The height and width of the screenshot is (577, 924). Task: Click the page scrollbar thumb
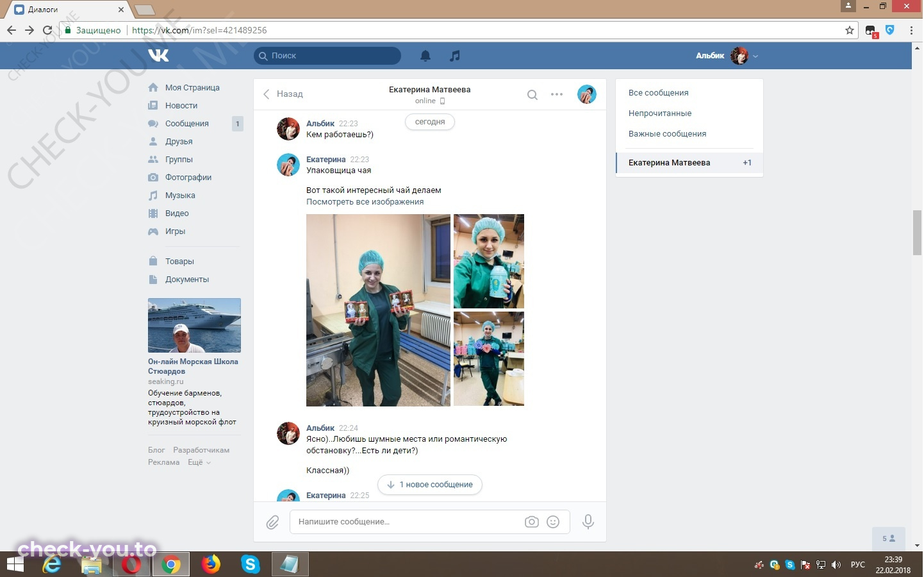(x=917, y=232)
